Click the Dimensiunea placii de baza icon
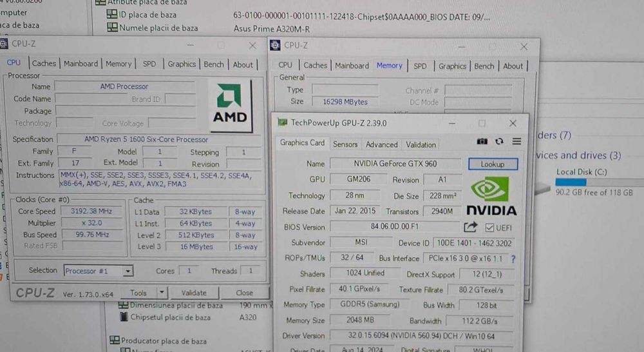644x352 pixels. click(x=123, y=305)
